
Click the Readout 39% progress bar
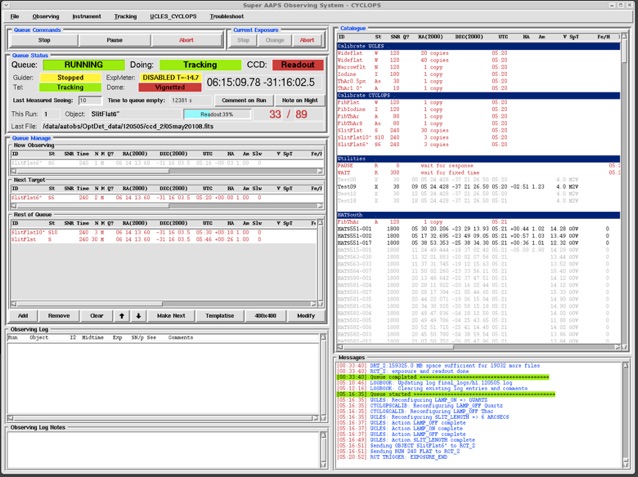tap(217, 114)
